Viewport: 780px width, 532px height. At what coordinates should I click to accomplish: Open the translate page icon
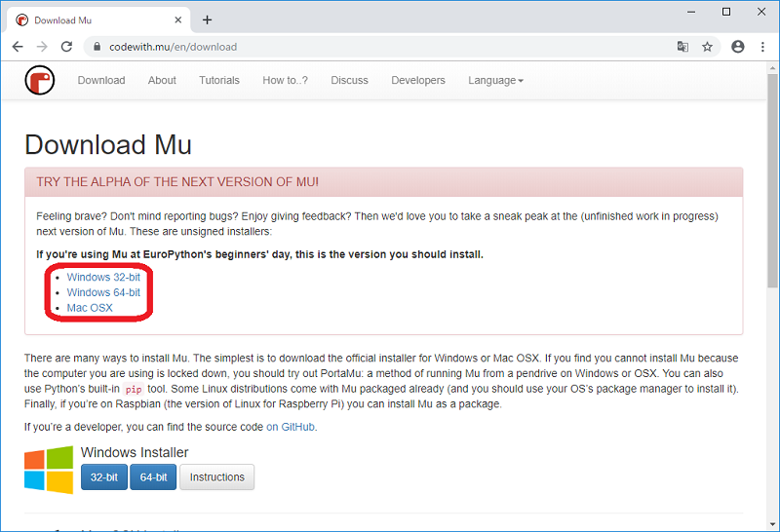coord(682,47)
